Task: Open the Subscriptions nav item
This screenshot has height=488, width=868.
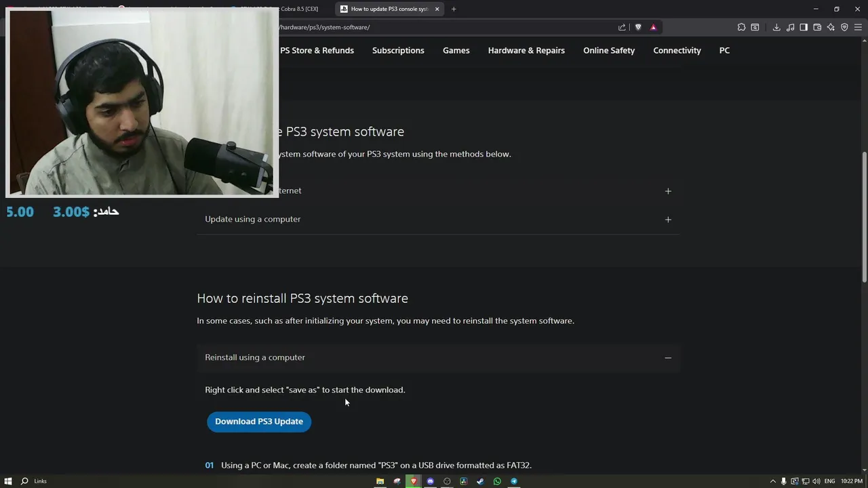Action: point(398,50)
